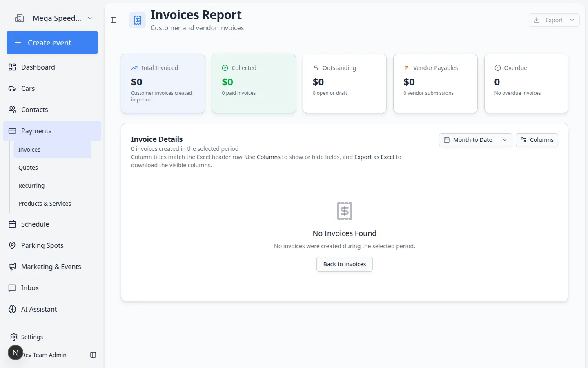Select the Total Invoiced summary card
588x368 pixels.
[163, 83]
